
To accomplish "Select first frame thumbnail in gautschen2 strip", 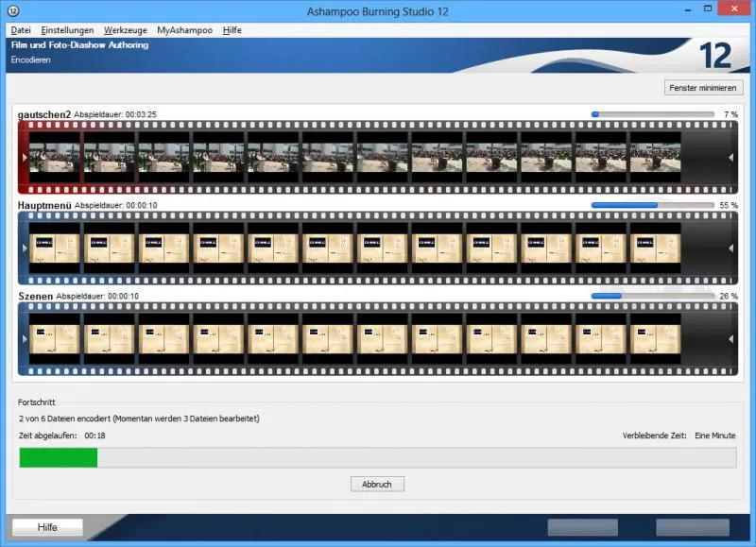I will pos(55,157).
